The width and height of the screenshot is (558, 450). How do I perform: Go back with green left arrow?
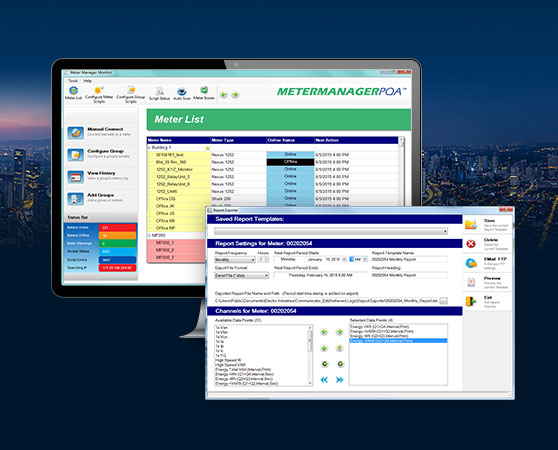(224, 95)
